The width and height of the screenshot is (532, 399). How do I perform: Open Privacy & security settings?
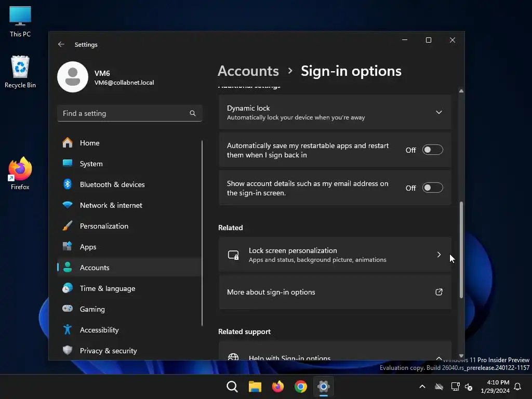pyautogui.click(x=129, y=351)
